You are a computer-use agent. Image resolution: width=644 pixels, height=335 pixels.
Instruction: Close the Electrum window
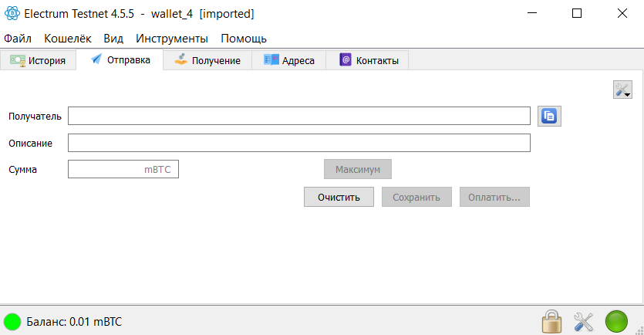point(622,13)
